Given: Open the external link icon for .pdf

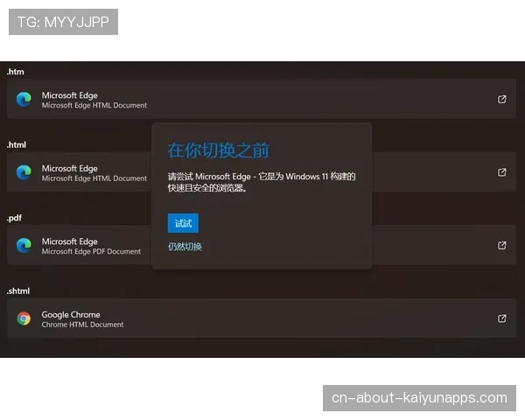Looking at the screenshot, I should (x=501, y=245).
